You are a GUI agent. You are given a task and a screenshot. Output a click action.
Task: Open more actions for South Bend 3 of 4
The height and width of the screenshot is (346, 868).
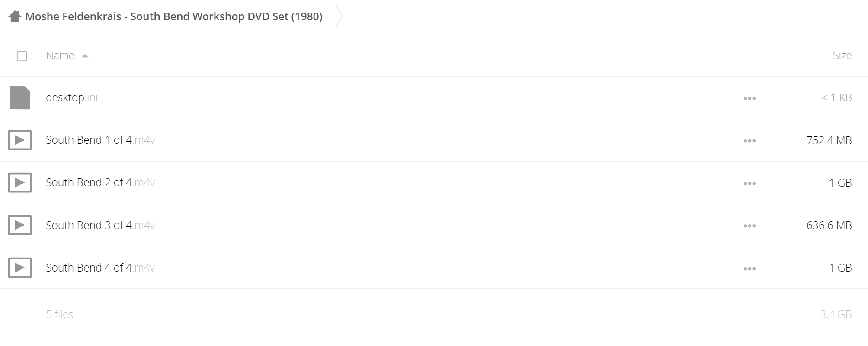click(x=749, y=226)
